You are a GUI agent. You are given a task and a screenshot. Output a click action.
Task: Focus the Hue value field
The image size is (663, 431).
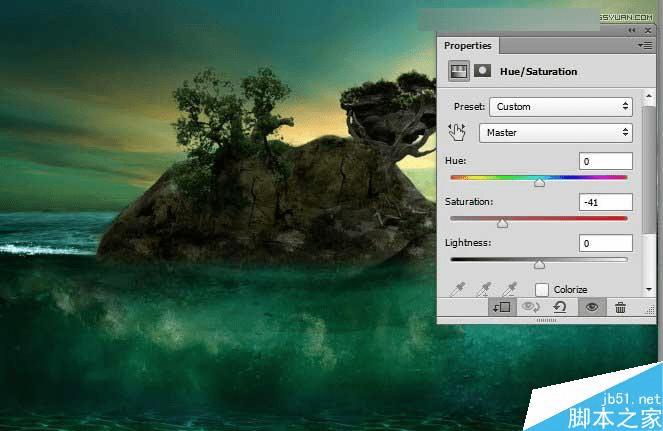pyautogui.click(x=605, y=161)
